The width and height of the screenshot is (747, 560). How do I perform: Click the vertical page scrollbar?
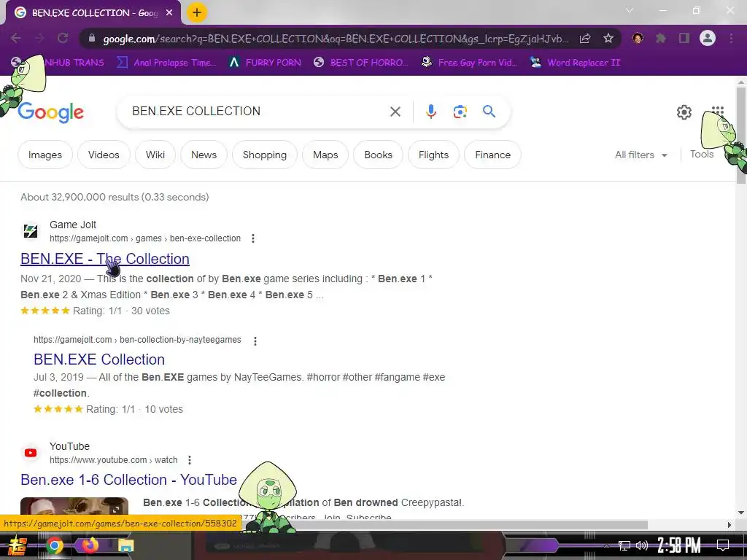[741, 136]
